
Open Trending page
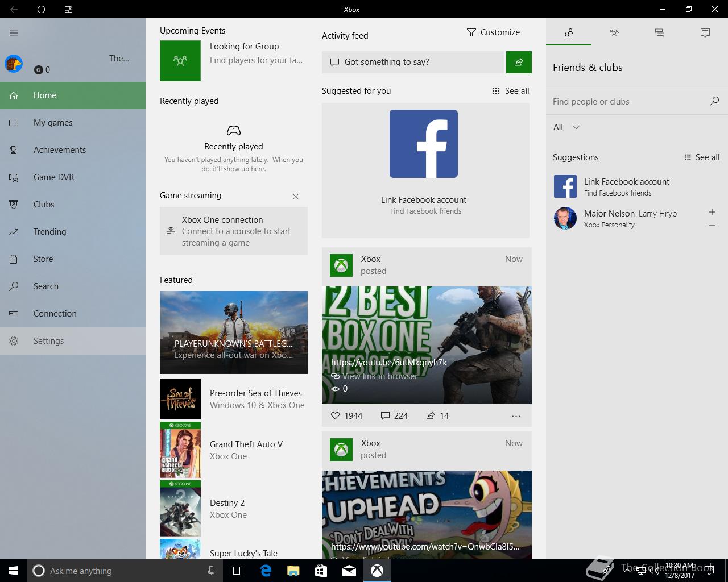[73, 232]
